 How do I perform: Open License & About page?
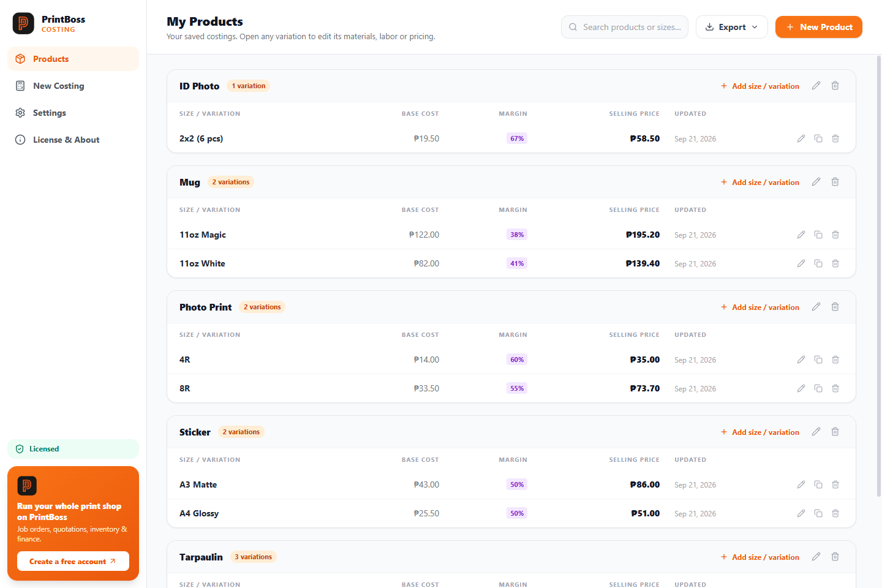pos(73,140)
